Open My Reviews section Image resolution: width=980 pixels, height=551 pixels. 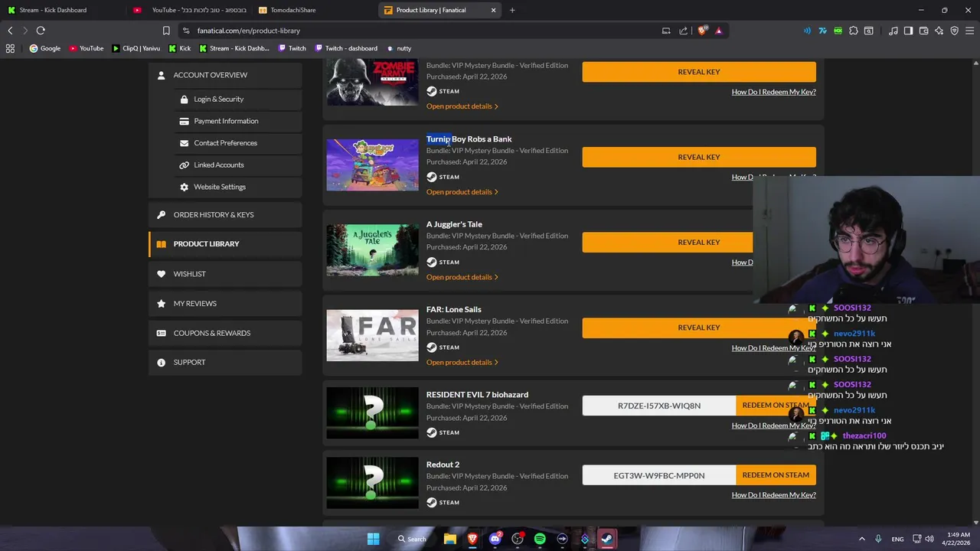tap(225, 303)
